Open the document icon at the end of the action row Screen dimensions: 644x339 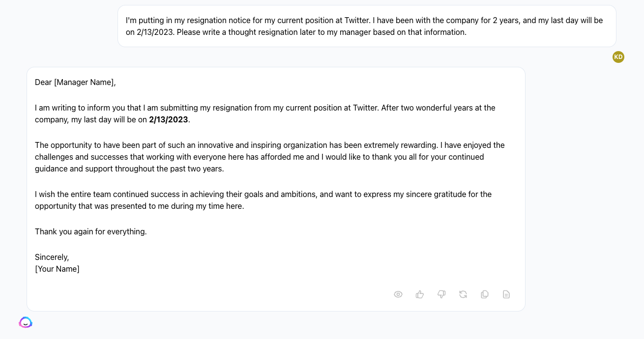tap(506, 294)
